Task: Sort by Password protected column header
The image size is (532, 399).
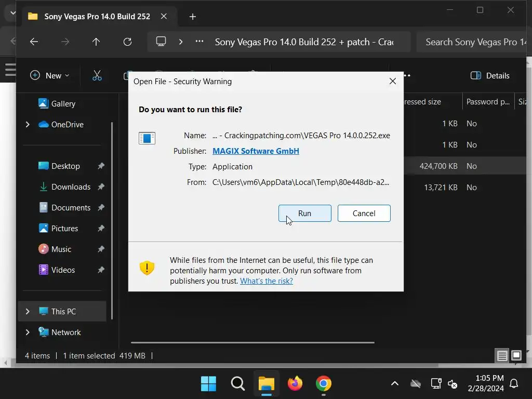Action: pos(487,101)
